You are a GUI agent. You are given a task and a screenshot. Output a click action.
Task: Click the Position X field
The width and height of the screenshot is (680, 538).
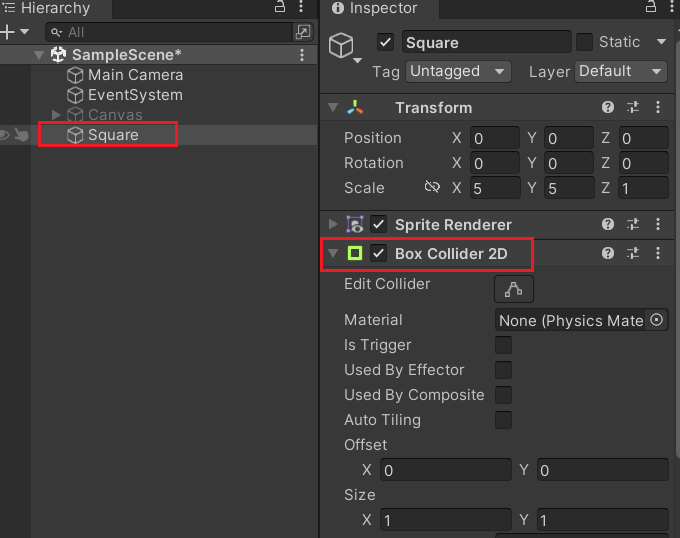tap(495, 138)
